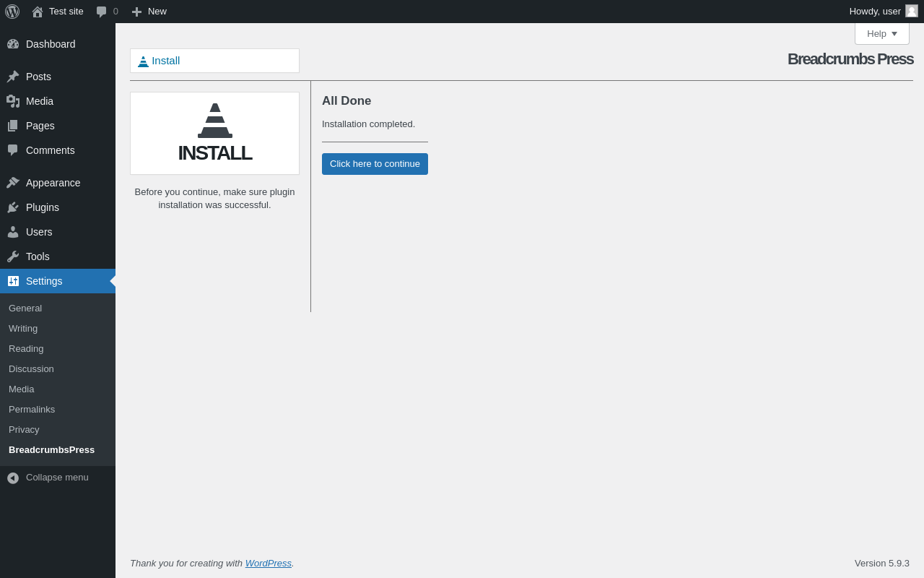Screen dimensions: 924x578
Task: Click Howdy, user account text
Action: pyautogui.click(x=875, y=11)
